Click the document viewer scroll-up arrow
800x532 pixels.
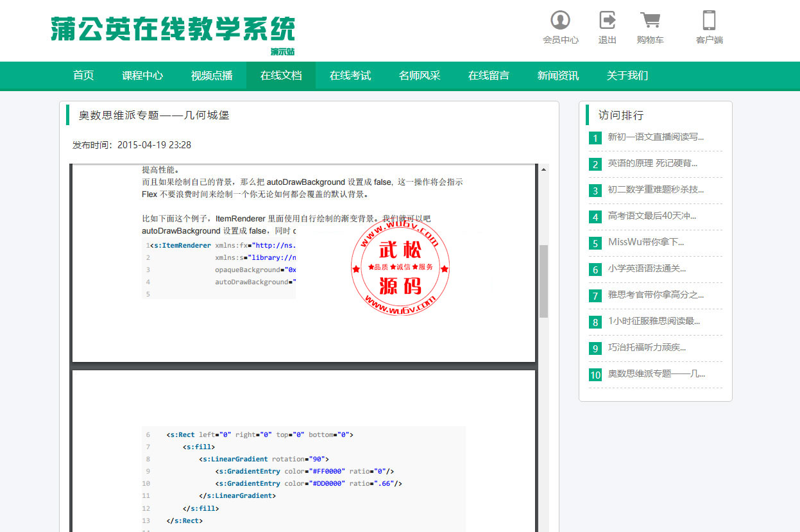[544, 169]
